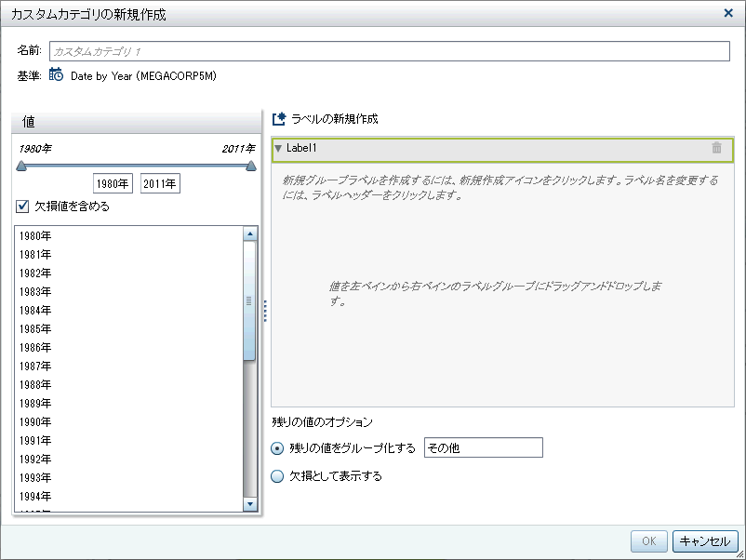
Task: Collapse the Label1 group header
Action: (278, 148)
